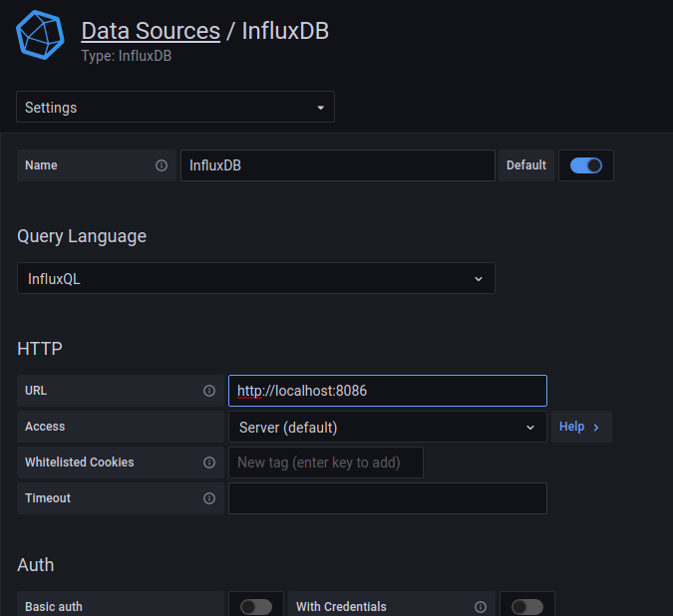Click the Type: InfluxDB subtitle
Image resolution: width=673 pixels, height=616 pixels.
pos(127,56)
